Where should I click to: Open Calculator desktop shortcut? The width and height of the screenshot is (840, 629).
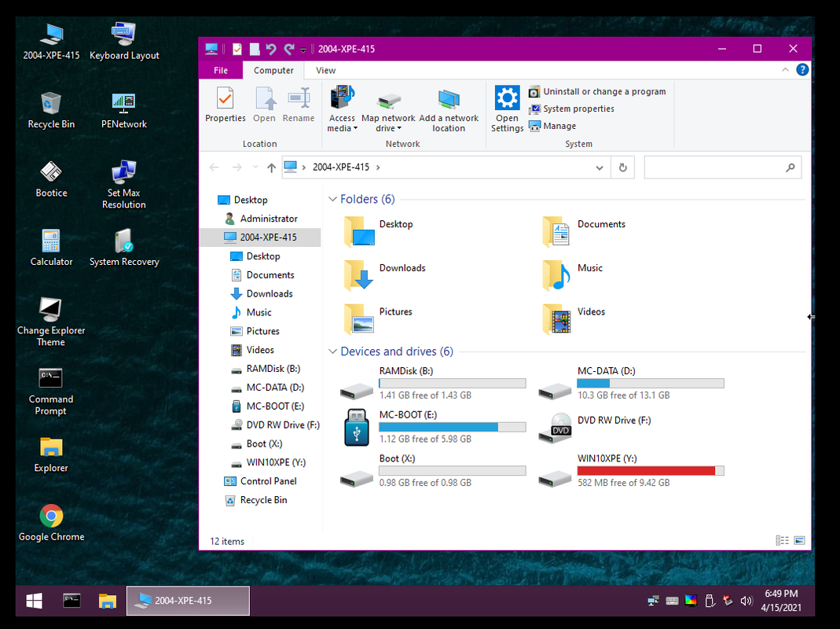(51, 248)
